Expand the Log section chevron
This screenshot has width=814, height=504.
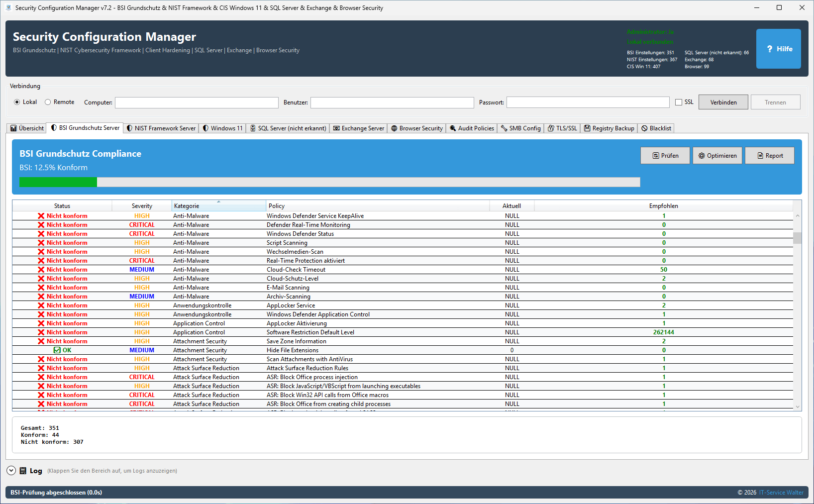pyautogui.click(x=11, y=471)
